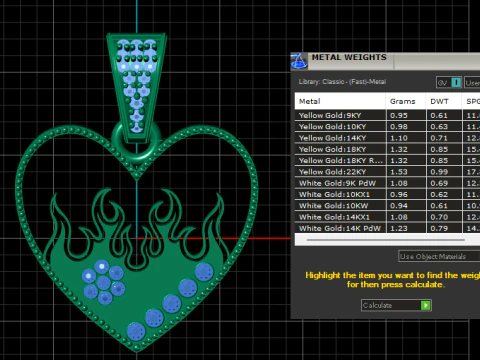Select the White Gold:10KW row
The height and width of the screenshot is (360, 480).
click(x=387, y=206)
